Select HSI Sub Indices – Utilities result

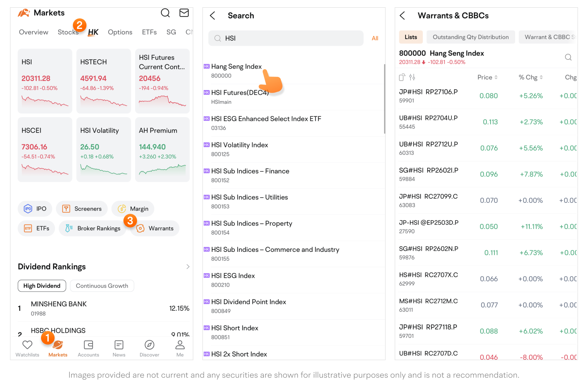tap(293, 202)
